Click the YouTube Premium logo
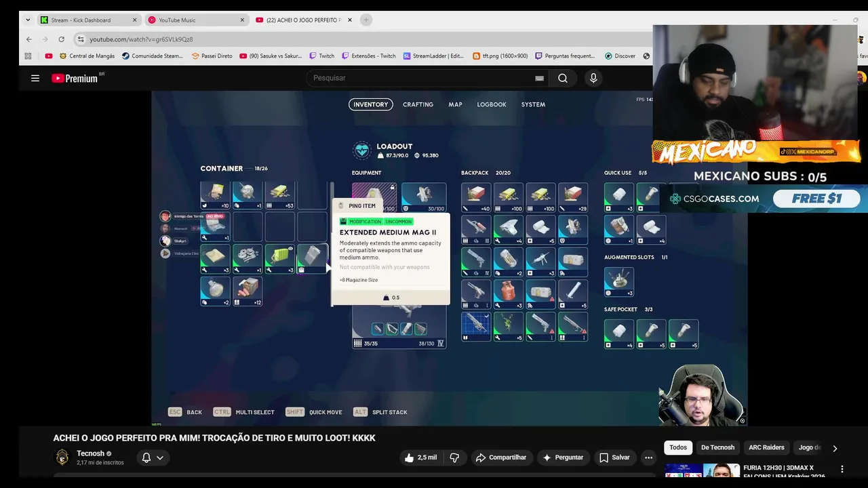This screenshot has height=488, width=868. (75, 78)
